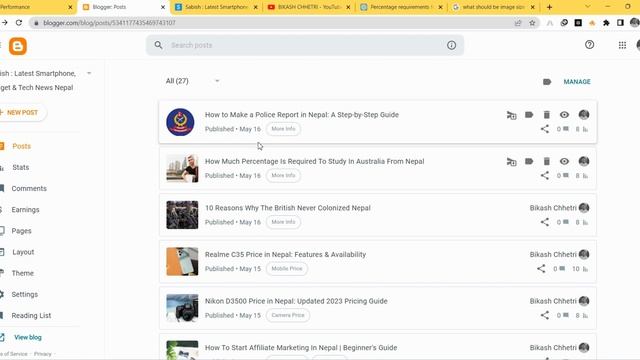This screenshot has width=640, height=360.
Task: Share the Realme C35 post
Action: [541, 269]
